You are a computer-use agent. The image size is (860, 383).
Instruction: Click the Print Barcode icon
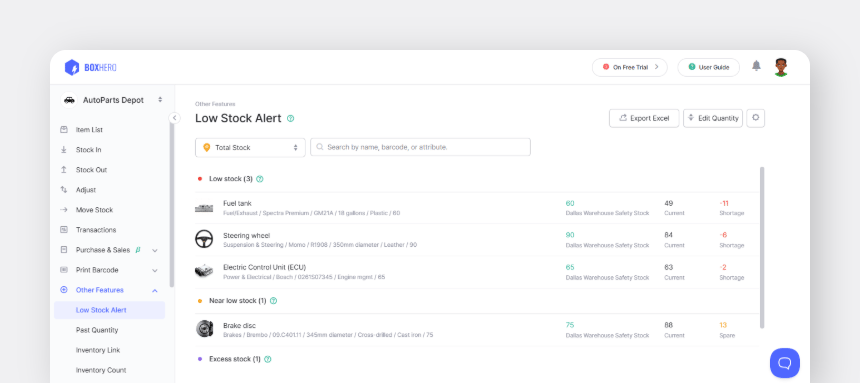pos(64,269)
